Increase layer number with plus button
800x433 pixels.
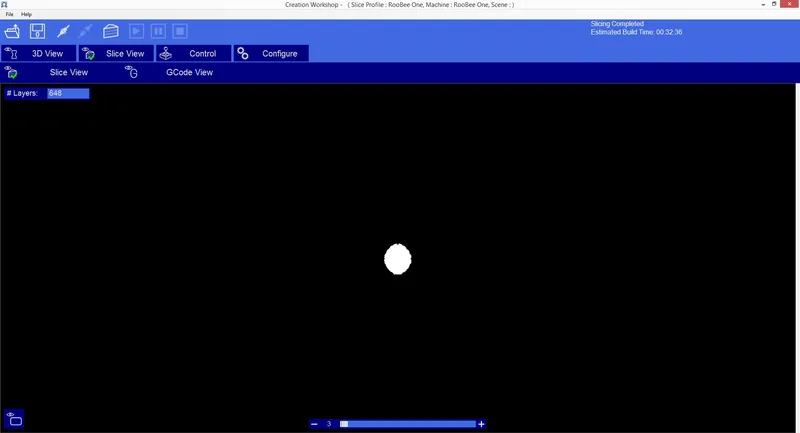coord(482,424)
